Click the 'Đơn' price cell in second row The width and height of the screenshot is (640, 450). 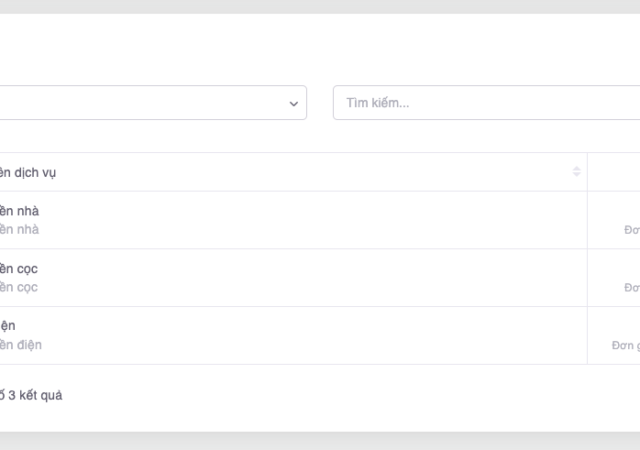point(631,288)
